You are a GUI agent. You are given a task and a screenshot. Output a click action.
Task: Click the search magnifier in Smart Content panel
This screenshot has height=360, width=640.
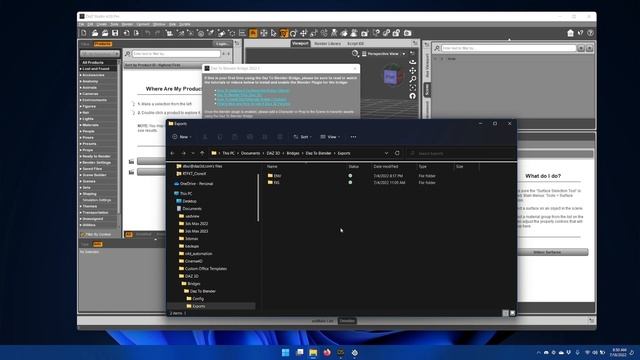click(128, 53)
